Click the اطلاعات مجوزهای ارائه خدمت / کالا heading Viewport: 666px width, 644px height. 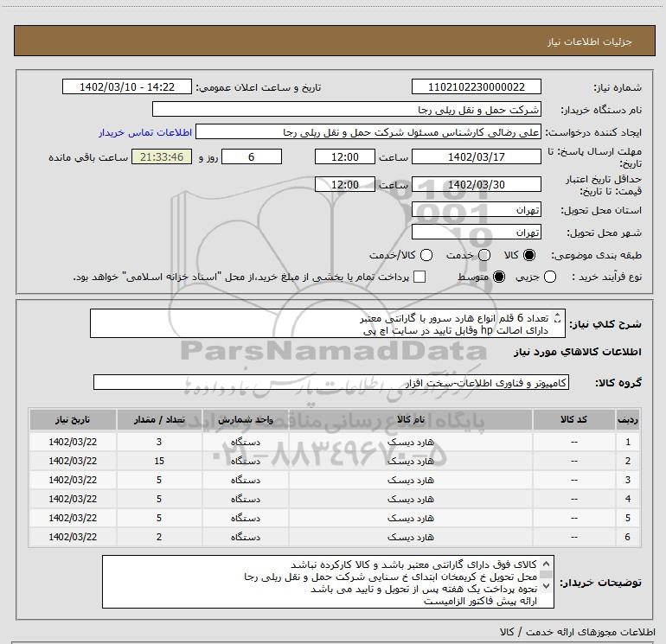[577, 632]
